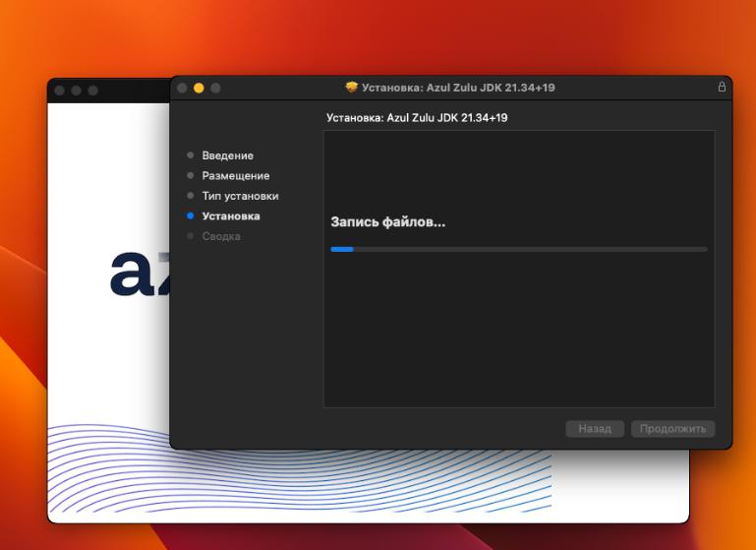Click the blue bullet beside Установка
756x550 pixels.
[x=191, y=215]
